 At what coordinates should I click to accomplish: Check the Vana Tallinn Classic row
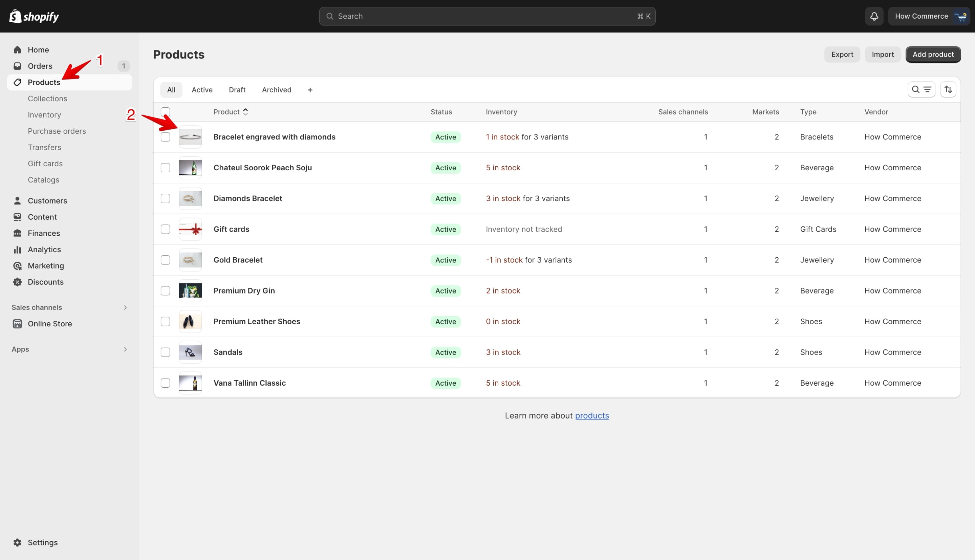165,383
